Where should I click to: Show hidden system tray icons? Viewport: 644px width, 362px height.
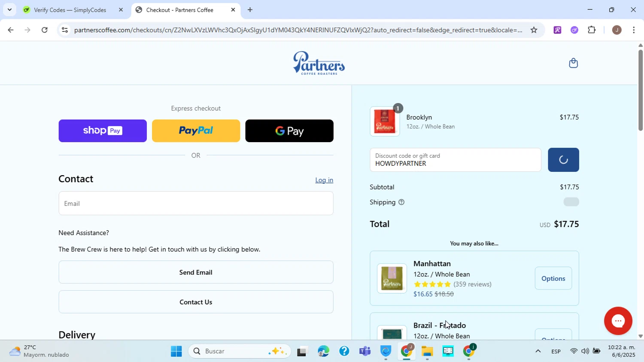[538, 351]
